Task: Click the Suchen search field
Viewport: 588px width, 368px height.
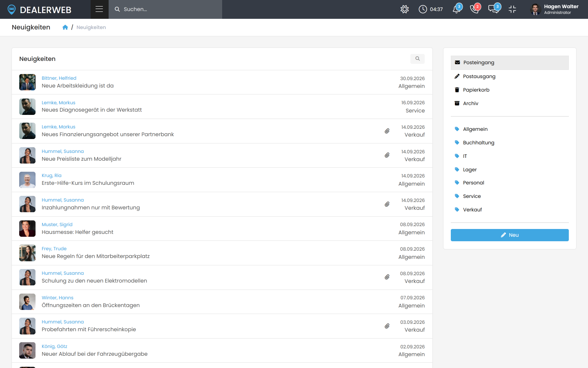Action: [x=165, y=9]
